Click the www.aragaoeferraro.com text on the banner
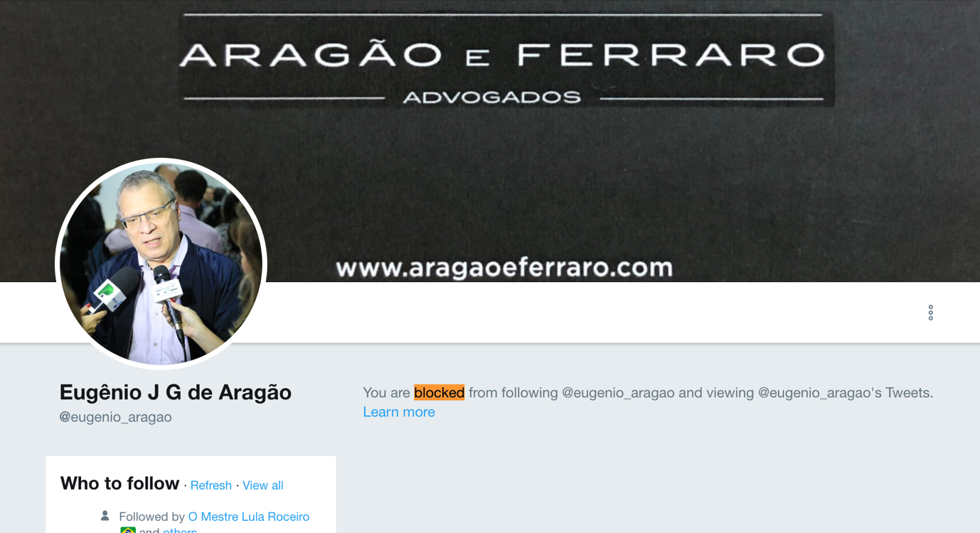Image resolution: width=980 pixels, height=533 pixels. pyautogui.click(x=504, y=267)
